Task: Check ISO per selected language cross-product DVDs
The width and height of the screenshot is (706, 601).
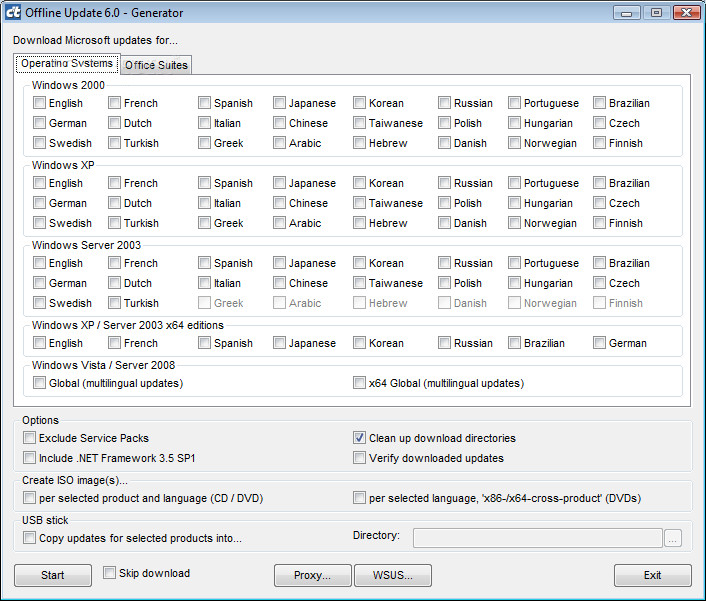Action: coord(359,498)
